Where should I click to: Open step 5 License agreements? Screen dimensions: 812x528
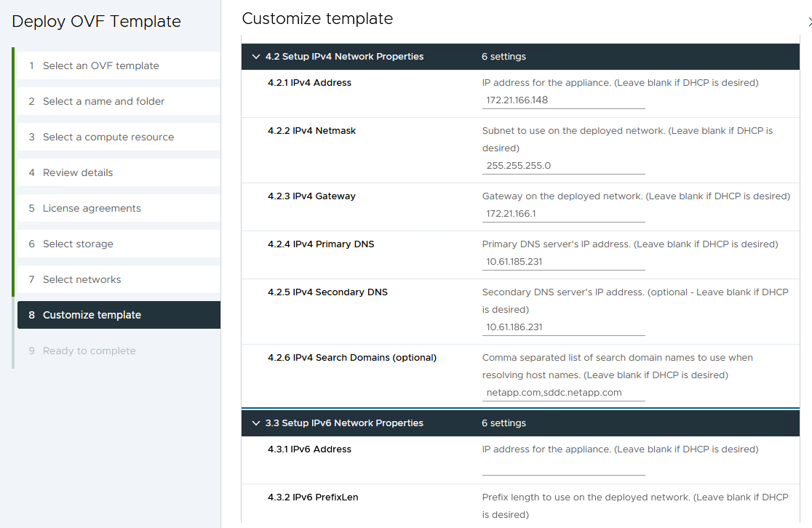92,208
